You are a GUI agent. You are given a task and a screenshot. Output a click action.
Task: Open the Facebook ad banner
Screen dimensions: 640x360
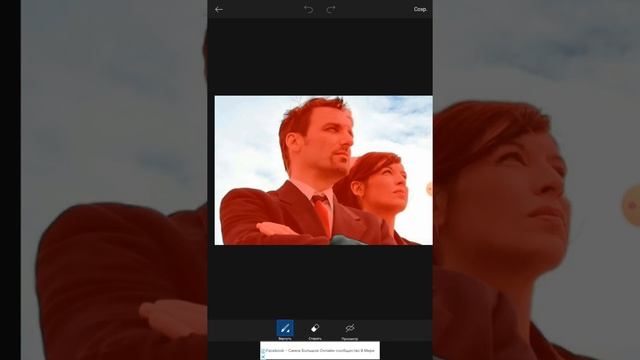coord(320,351)
